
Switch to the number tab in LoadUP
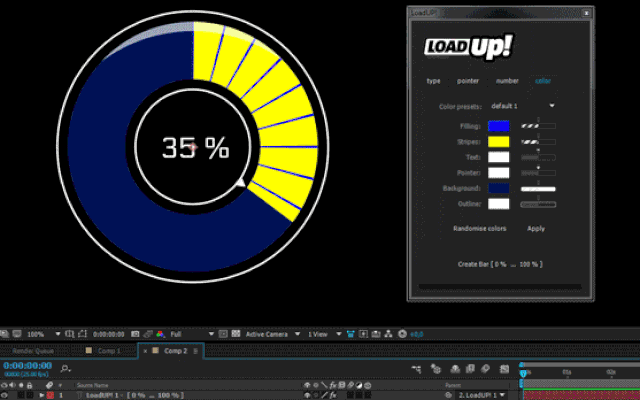pyautogui.click(x=507, y=81)
